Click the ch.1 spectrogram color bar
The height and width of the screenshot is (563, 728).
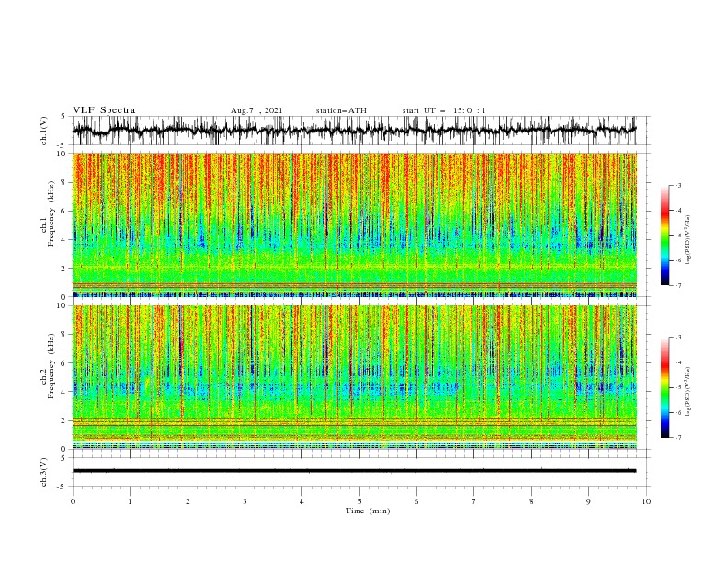tap(665, 236)
